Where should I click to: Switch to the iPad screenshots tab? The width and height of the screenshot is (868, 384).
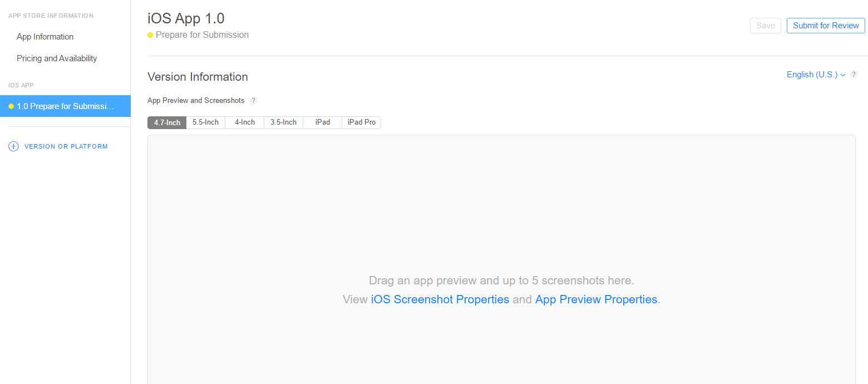point(323,122)
